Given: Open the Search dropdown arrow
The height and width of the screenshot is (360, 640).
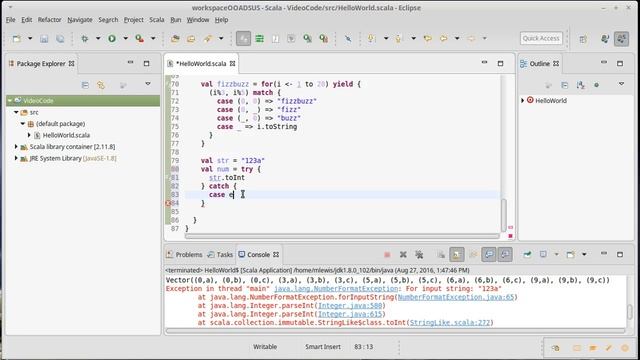Looking at the screenshot, I should pos(221,39).
